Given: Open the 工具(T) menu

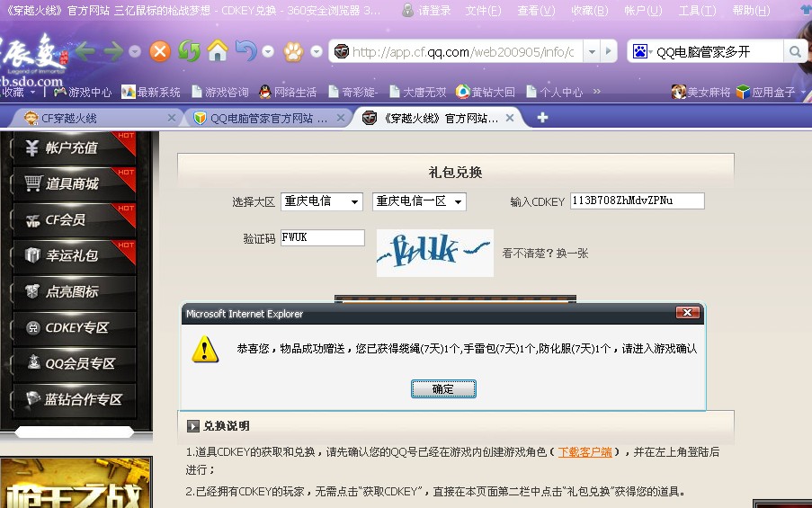Looking at the screenshot, I should pos(697,11).
